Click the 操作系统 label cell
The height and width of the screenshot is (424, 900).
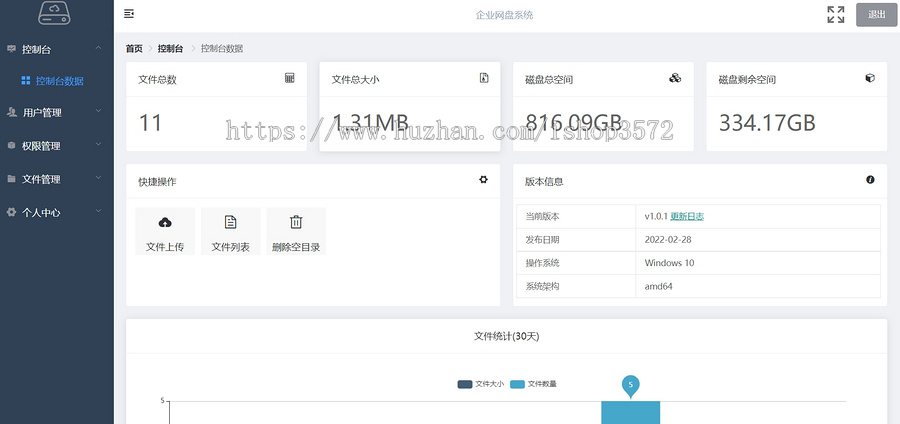click(x=576, y=263)
